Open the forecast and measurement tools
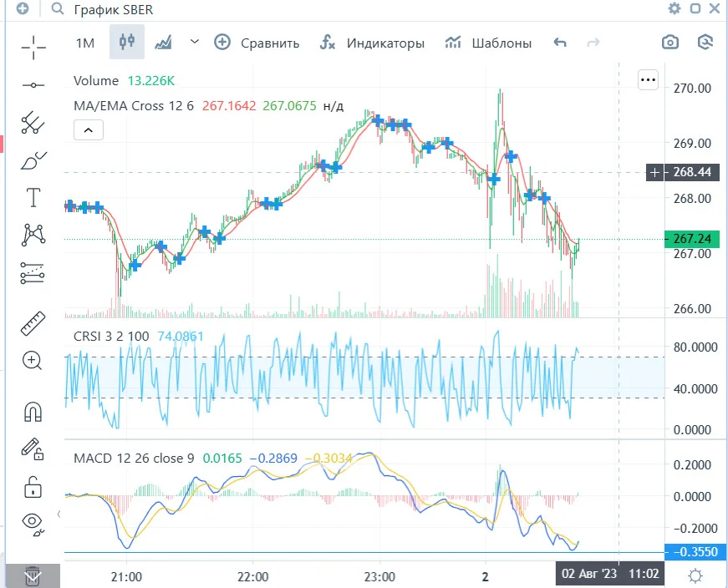 33,273
